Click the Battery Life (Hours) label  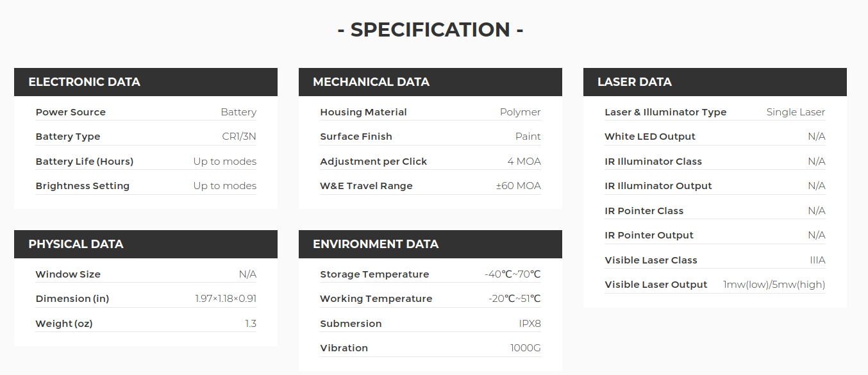85,162
